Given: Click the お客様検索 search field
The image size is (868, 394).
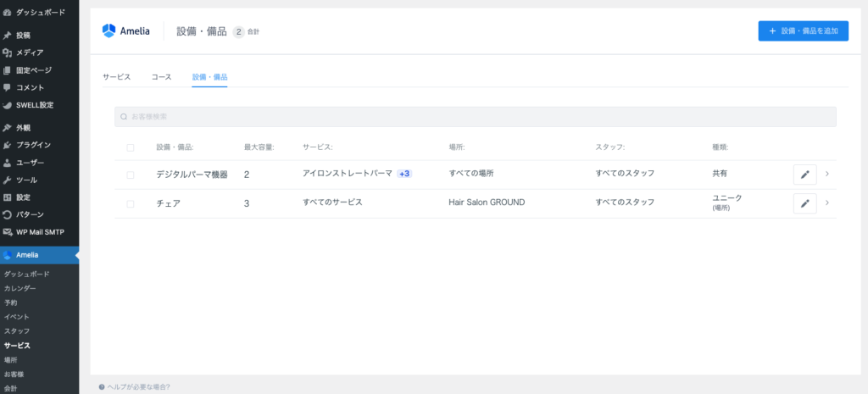Looking at the screenshot, I should click(475, 117).
